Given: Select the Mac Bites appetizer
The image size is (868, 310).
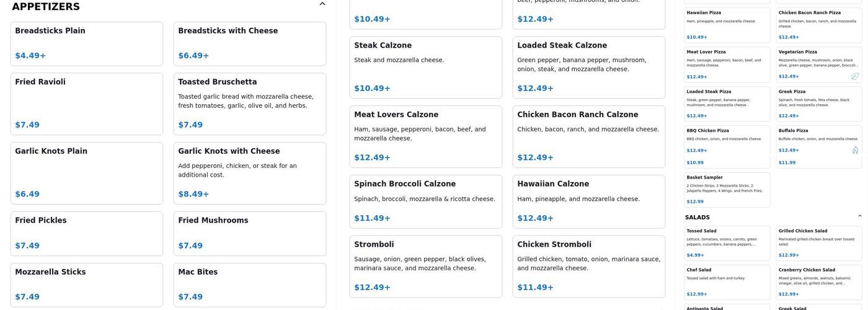Looking at the screenshot, I should click(250, 285).
